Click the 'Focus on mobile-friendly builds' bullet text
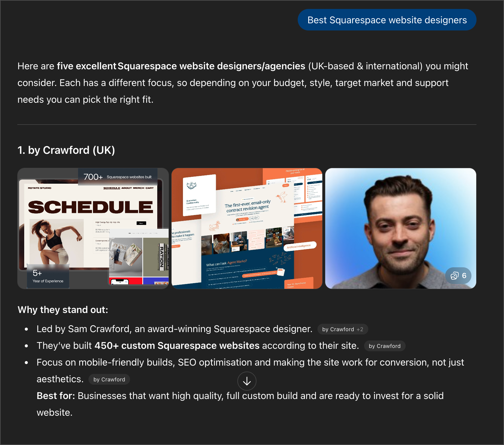Viewport: 504px width, 445px height. [x=250, y=370]
